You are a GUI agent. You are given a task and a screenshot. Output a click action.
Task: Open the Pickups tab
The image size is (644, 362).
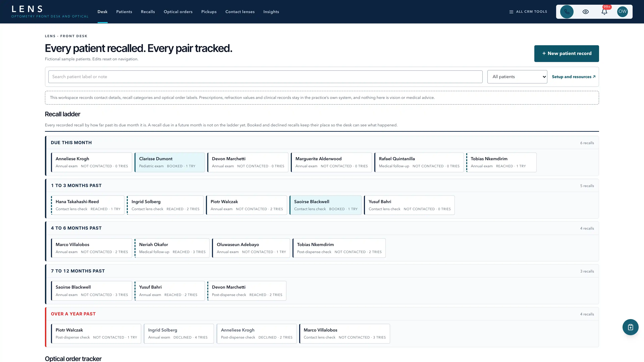pos(209,12)
